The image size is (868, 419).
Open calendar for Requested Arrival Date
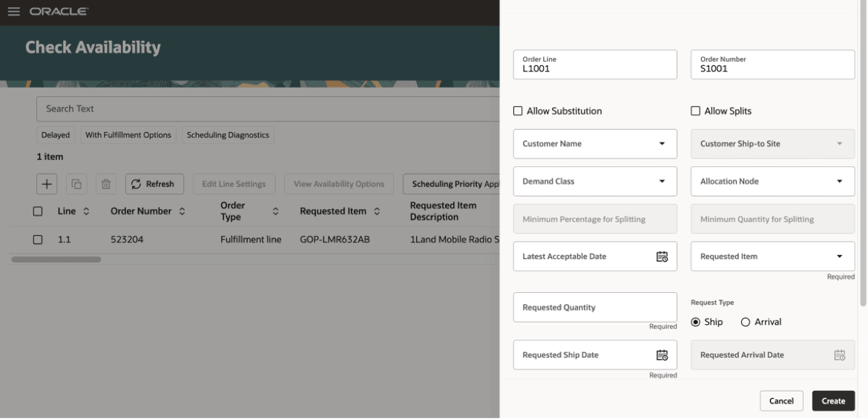[x=840, y=354]
